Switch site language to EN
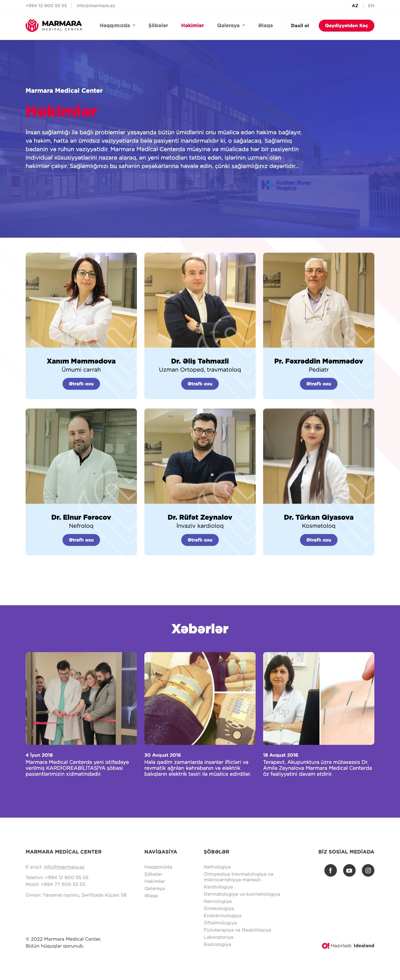The width and height of the screenshot is (400, 980). pyautogui.click(x=371, y=6)
